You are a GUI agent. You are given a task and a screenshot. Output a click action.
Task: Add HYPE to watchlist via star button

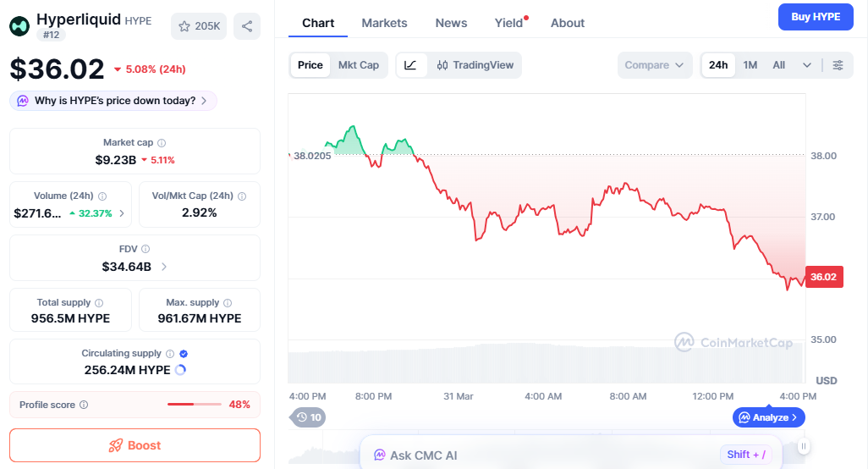(x=199, y=26)
